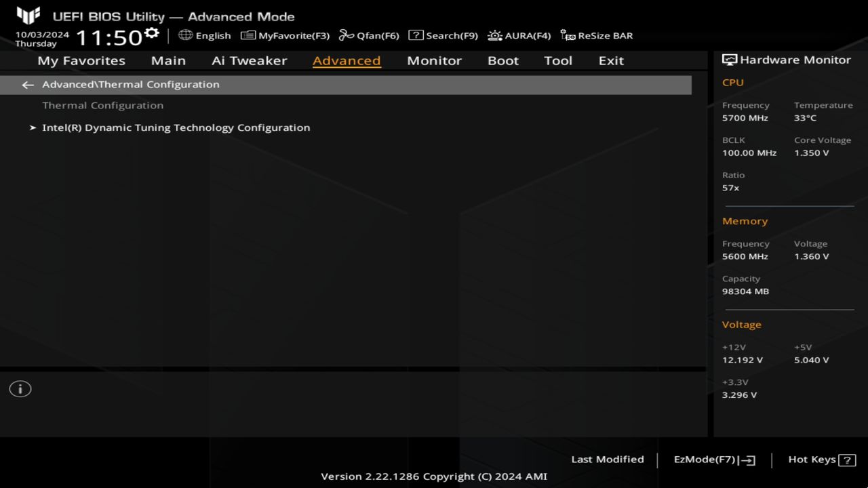Viewport: 868px width, 488px height.
Task: Switch to the Tool tab
Action: click(558, 60)
